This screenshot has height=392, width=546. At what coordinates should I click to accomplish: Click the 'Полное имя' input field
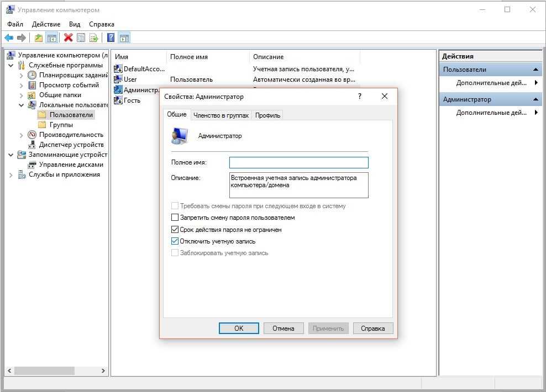click(x=298, y=162)
